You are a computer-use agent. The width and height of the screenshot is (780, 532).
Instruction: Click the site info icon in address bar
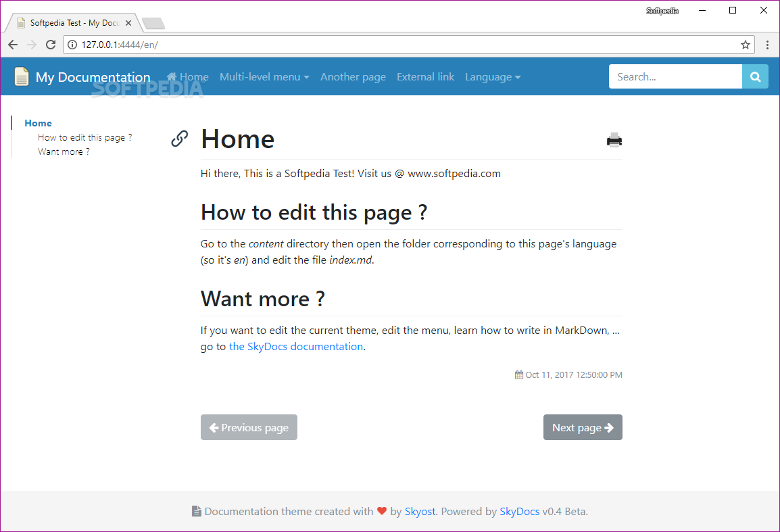pyautogui.click(x=72, y=45)
